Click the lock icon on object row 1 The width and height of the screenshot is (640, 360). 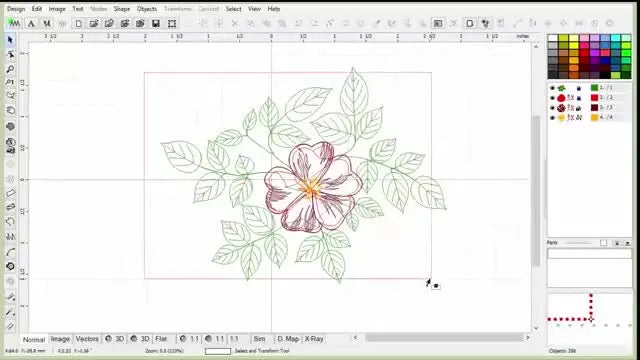click(x=578, y=88)
